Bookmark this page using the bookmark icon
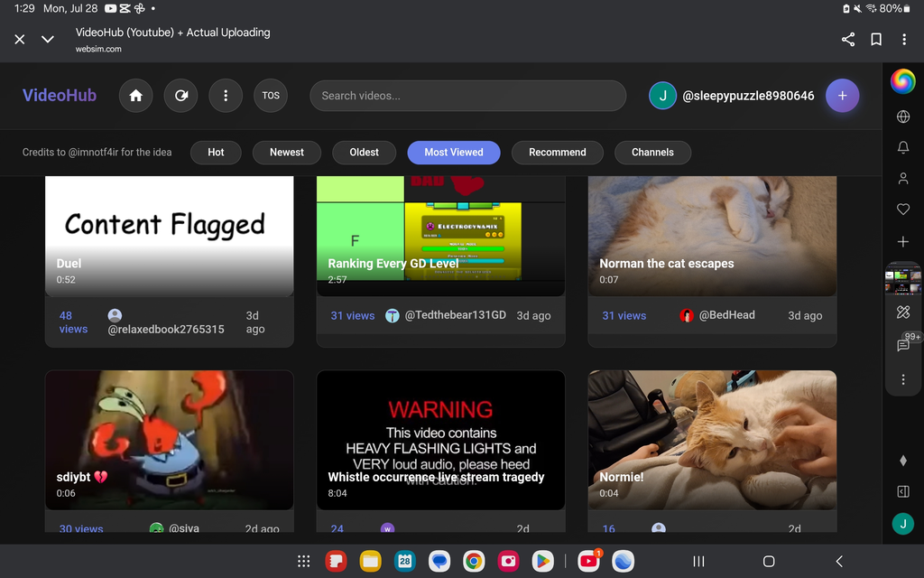 (873, 40)
